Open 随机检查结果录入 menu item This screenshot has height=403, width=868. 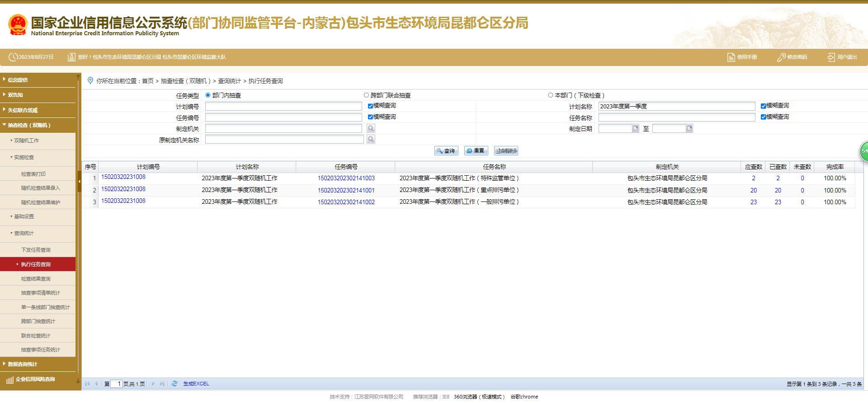(x=38, y=188)
